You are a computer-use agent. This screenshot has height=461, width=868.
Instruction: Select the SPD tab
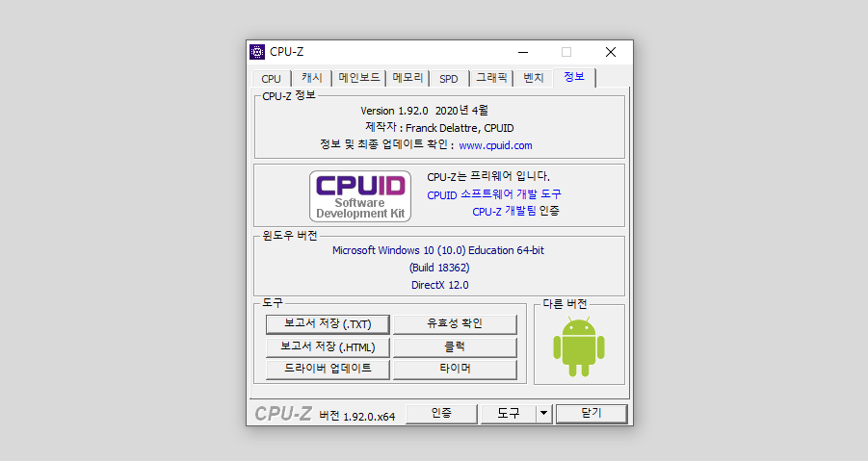point(449,79)
